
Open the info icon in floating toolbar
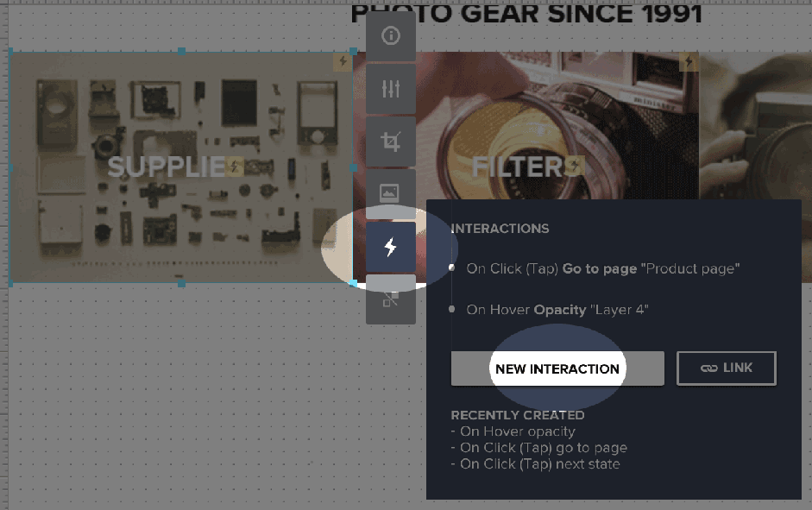(390, 35)
